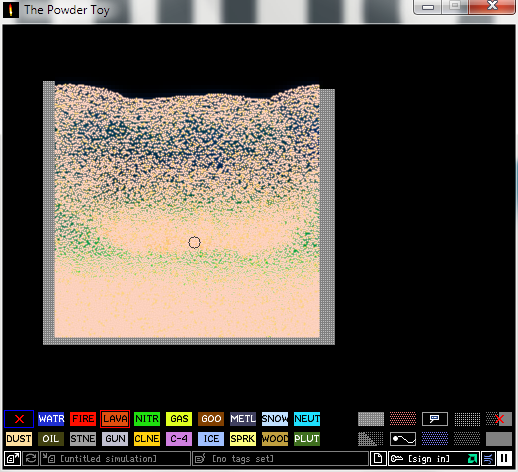Viewport: 518px width, 472px height.
Task: Click the circular brush in the simulation
Action: point(194,242)
